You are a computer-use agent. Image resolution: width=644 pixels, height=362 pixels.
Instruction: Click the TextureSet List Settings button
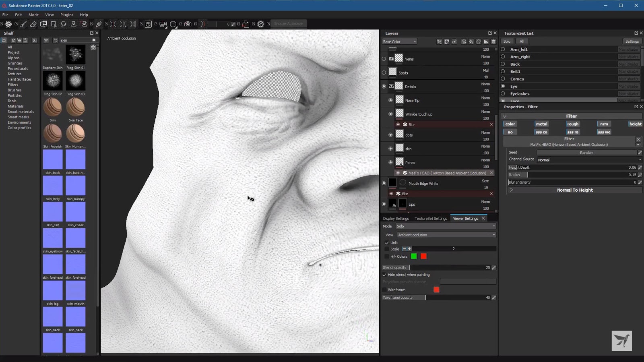point(632,41)
